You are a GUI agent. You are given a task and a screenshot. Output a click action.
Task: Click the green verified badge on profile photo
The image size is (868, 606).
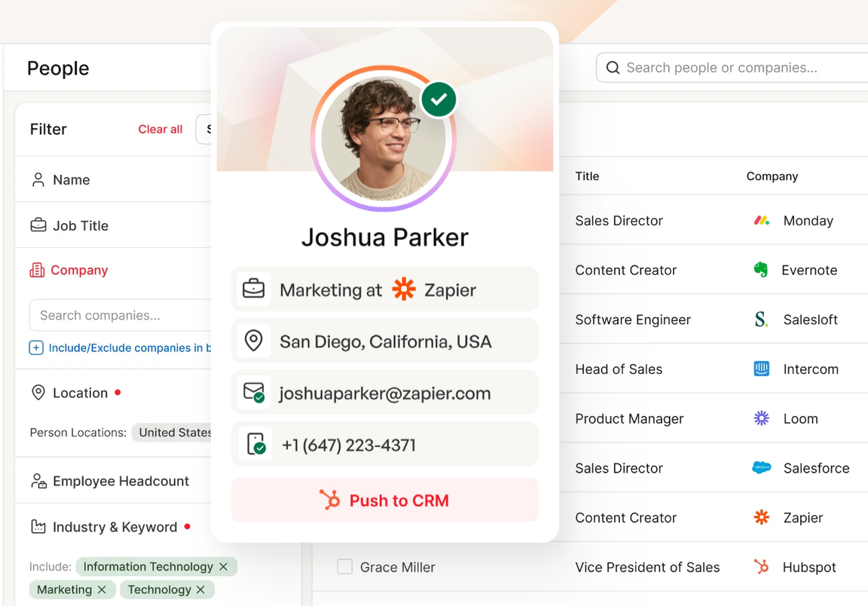click(x=439, y=99)
